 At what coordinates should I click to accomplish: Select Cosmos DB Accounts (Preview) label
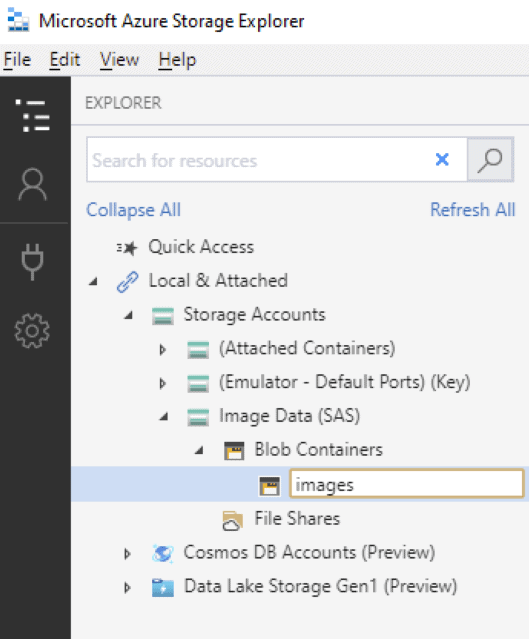[309, 553]
